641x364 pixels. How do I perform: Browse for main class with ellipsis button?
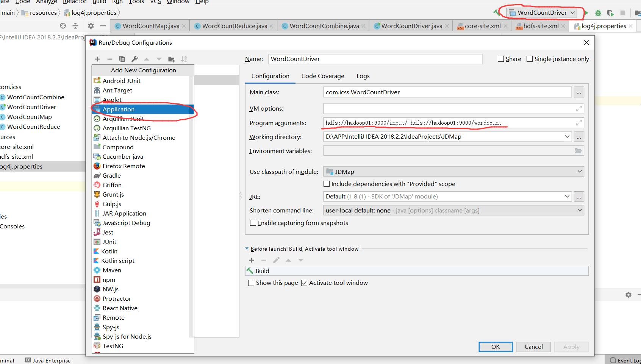coord(578,92)
